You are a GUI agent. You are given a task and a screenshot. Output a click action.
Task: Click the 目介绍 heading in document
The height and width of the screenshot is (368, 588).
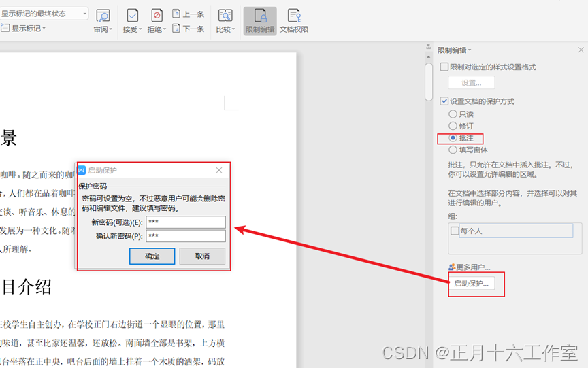click(x=27, y=287)
